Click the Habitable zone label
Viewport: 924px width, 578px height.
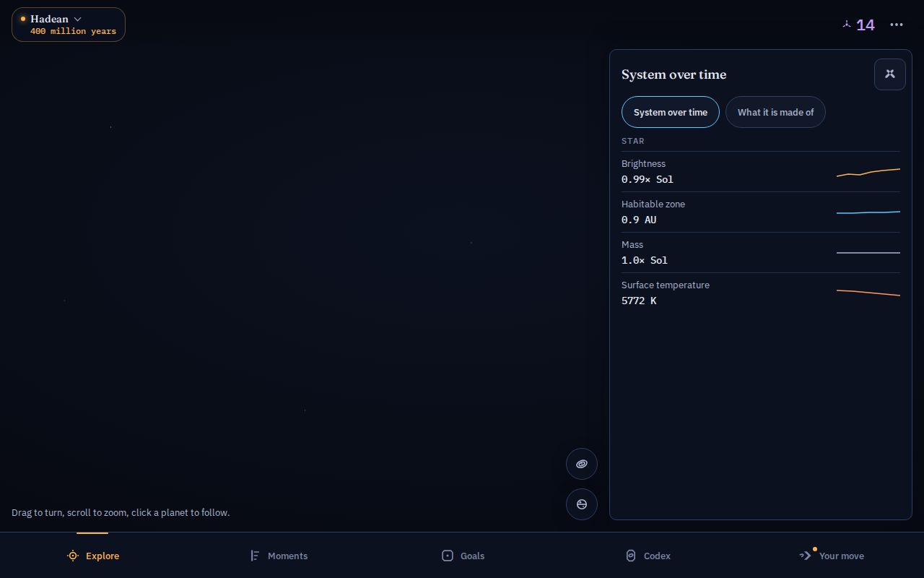[653, 204]
